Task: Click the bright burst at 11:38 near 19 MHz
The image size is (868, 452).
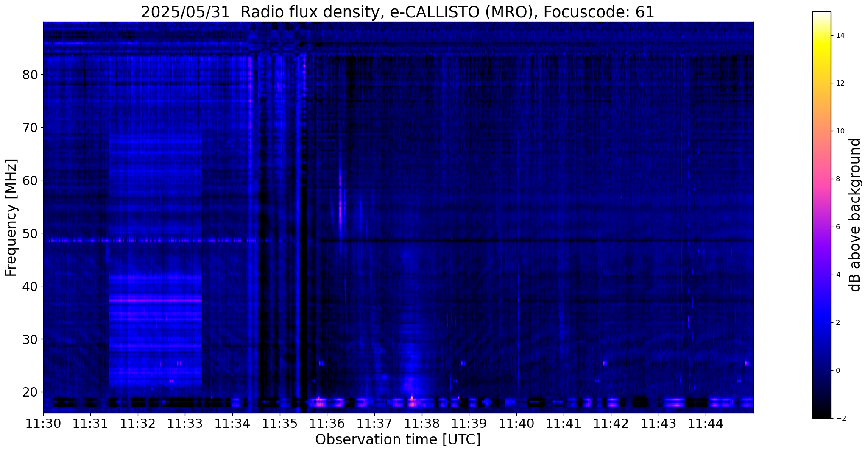Action: coord(411,398)
